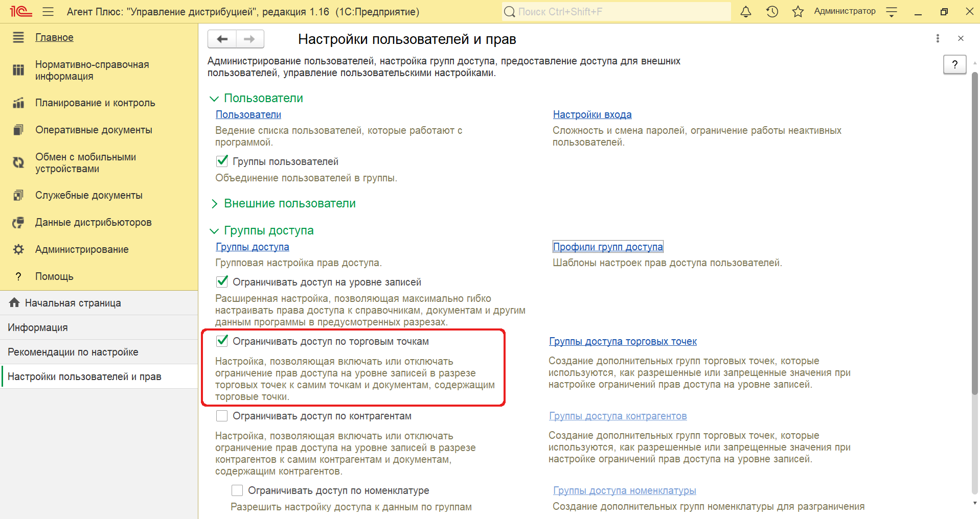Screen dimensions: 980x519
Task: Open Главное section
Action: pos(54,37)
